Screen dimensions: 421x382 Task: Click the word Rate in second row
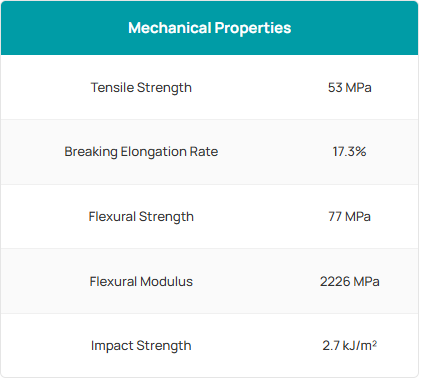(x=204, y=152)
